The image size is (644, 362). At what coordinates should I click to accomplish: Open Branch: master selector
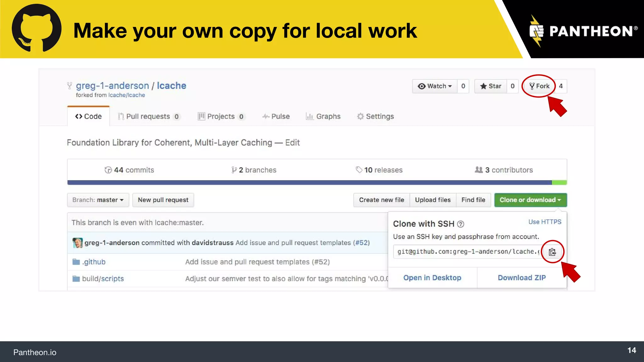click(x=98, y=200)
